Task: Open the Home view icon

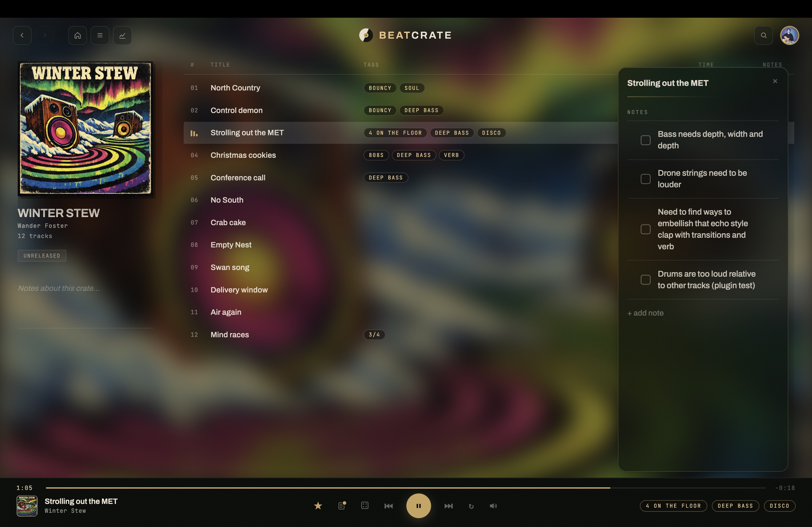Action: (x=77, y=35)
